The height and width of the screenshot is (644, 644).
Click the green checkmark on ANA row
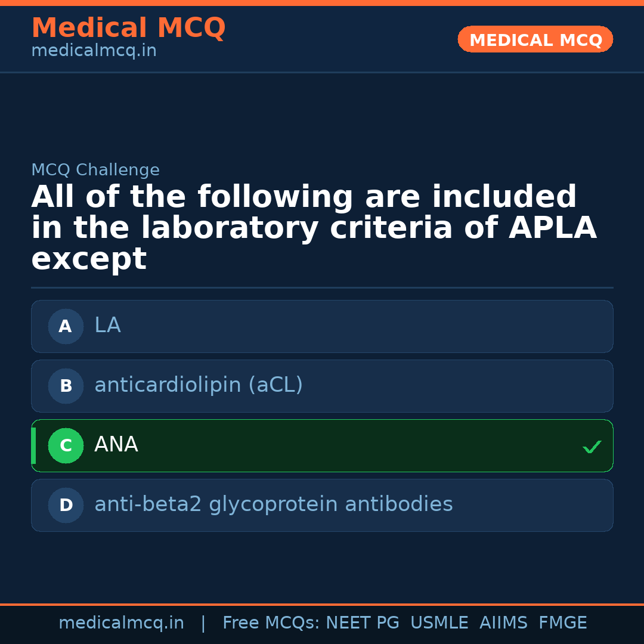[592, 447]
